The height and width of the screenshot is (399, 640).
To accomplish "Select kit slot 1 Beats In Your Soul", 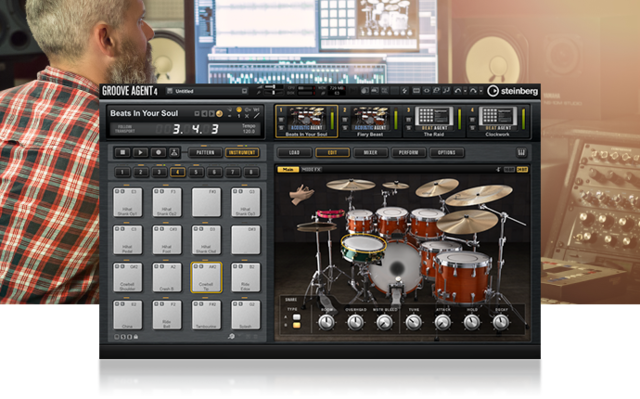I will point(307,121).
